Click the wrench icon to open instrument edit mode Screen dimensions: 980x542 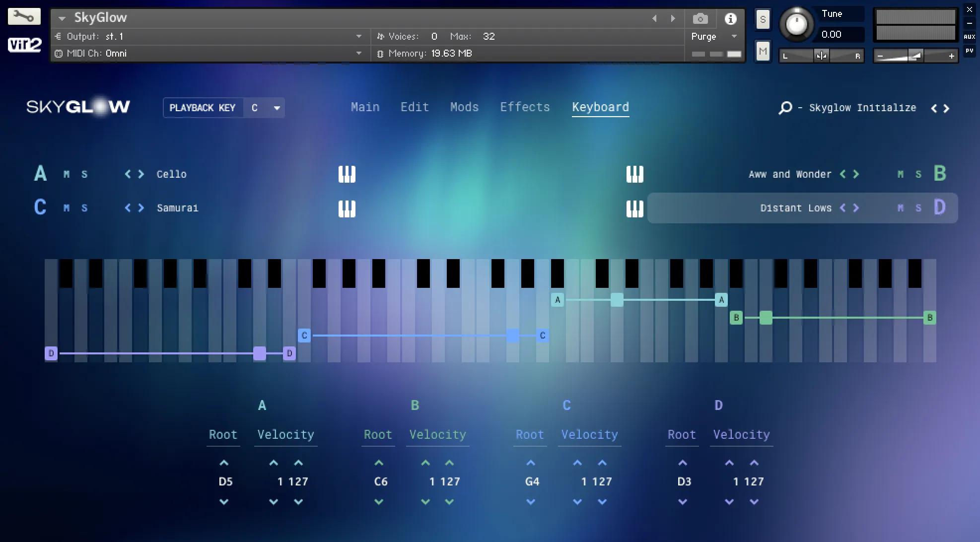coord(23,16)
